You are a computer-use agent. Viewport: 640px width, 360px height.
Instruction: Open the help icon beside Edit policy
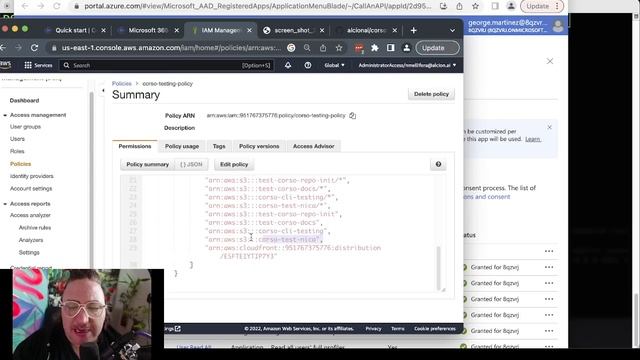[438, 164]
